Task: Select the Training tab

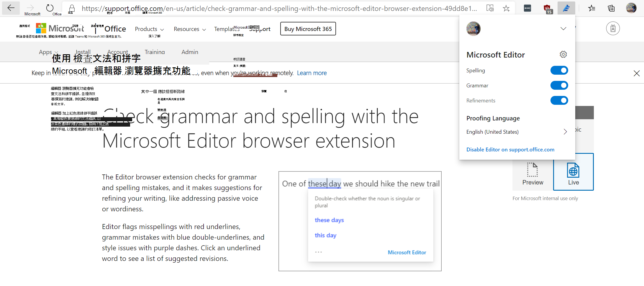Action: [155, 52]
